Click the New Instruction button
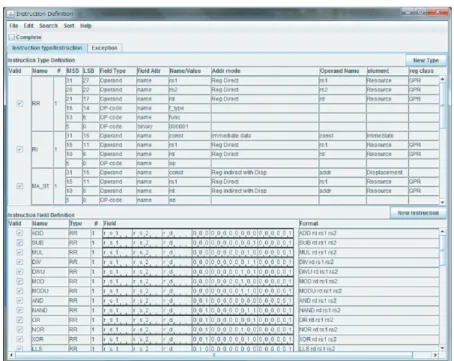Viewport: 454px width, 361px height. 418,213
